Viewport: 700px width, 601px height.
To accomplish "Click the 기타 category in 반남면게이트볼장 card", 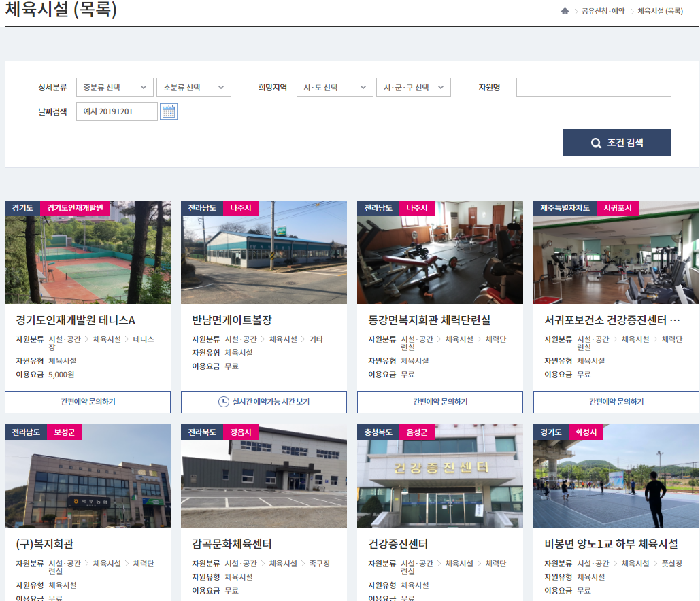I will point(316,339).
